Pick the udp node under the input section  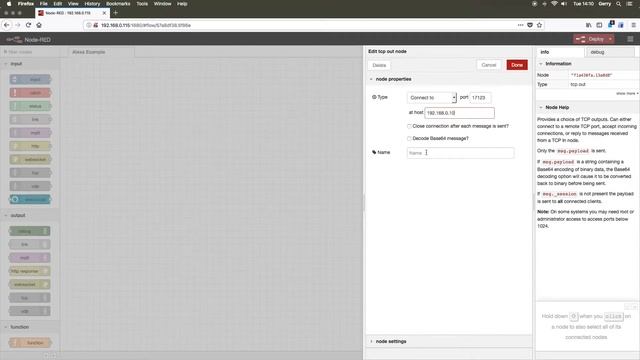pyautogui.click(x=30, y=186)
